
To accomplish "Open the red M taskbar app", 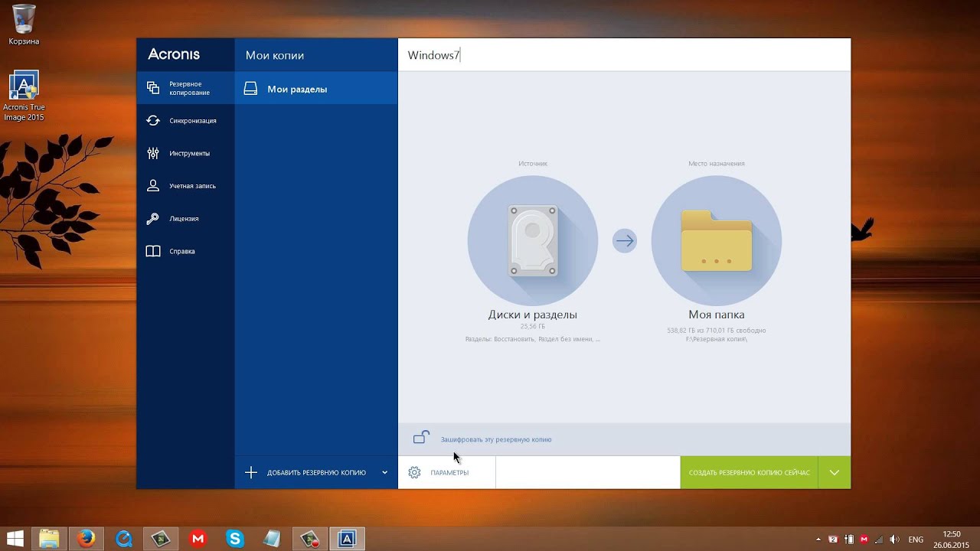I will click(x=198, y=539).
